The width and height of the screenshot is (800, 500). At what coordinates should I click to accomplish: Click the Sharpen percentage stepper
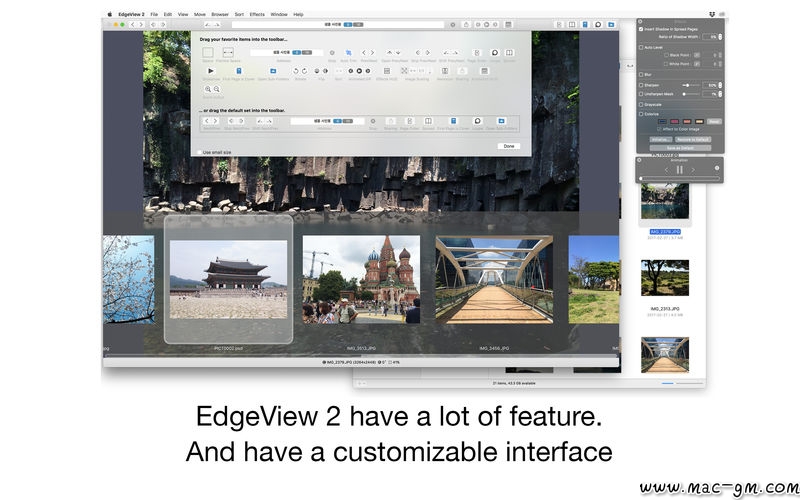click(720, 85)
